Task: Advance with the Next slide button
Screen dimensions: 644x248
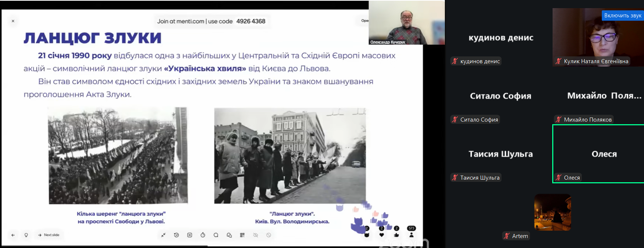Action: point(48,235)
